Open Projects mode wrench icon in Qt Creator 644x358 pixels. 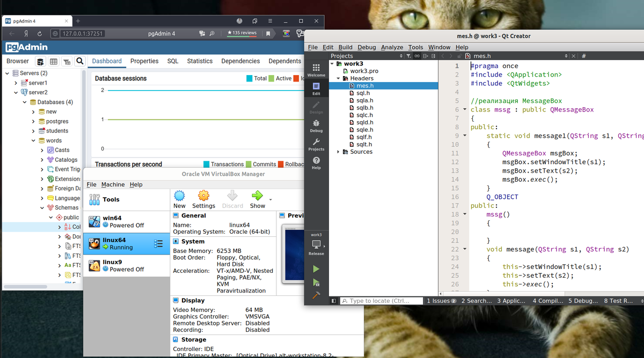click(316, 144)
